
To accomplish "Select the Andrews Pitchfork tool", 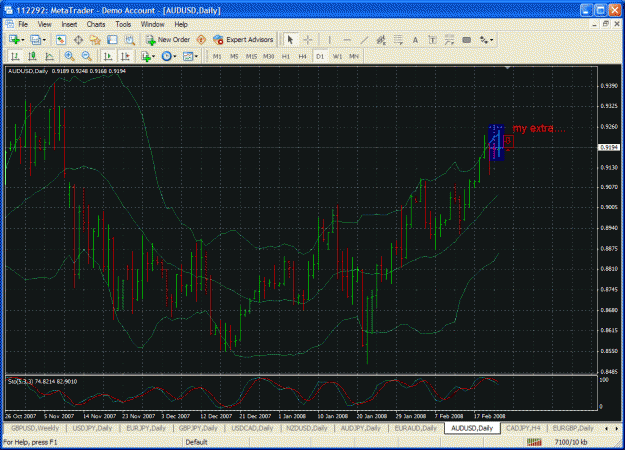I will [x=449, y=39].
